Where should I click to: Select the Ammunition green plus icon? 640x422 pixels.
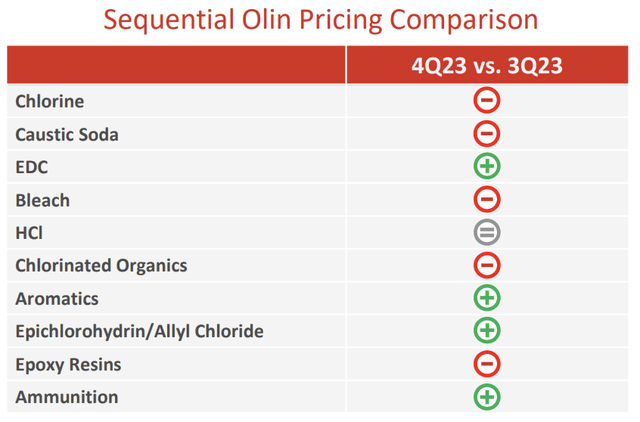tap(487, 397)
